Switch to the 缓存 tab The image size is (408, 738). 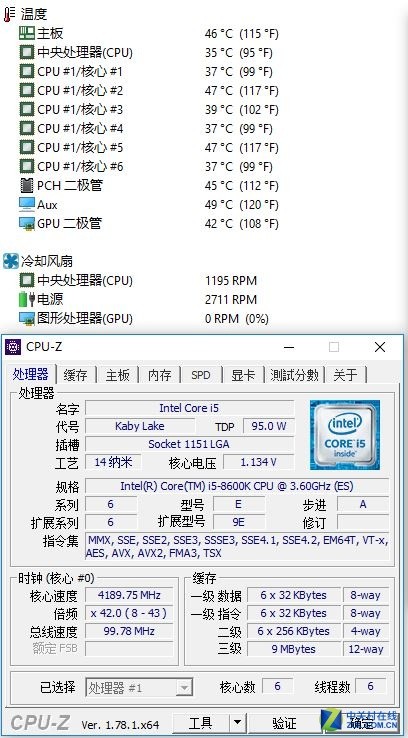(75, 375)
